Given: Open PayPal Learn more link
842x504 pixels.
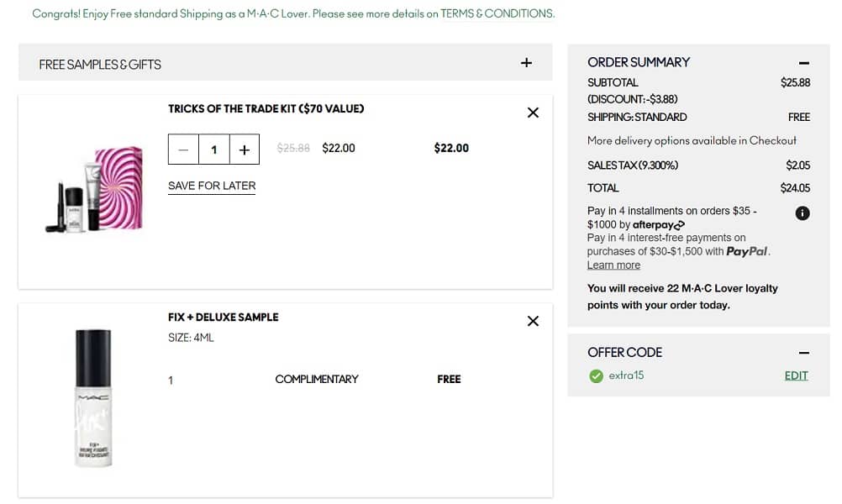Looking at the screenshot, I should pyautogui.click(x=613, y=265).
